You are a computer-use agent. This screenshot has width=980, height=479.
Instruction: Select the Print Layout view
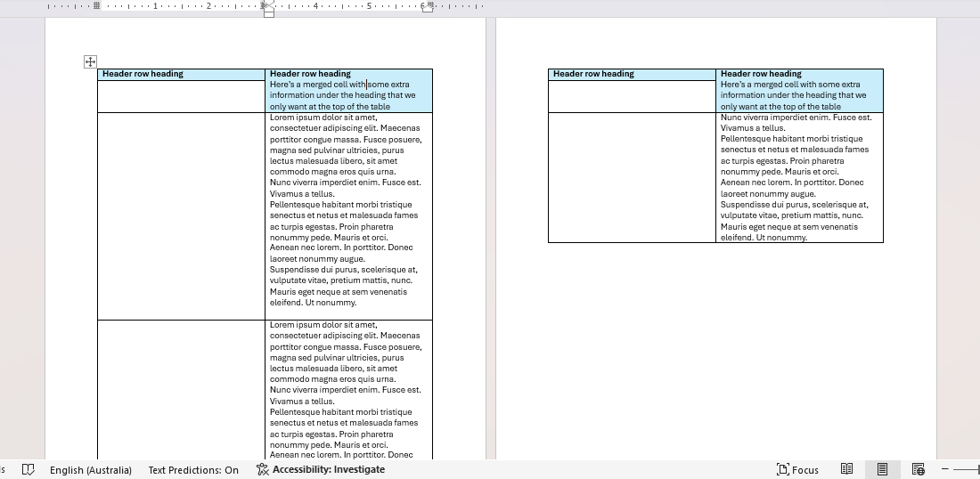point(882,469)
